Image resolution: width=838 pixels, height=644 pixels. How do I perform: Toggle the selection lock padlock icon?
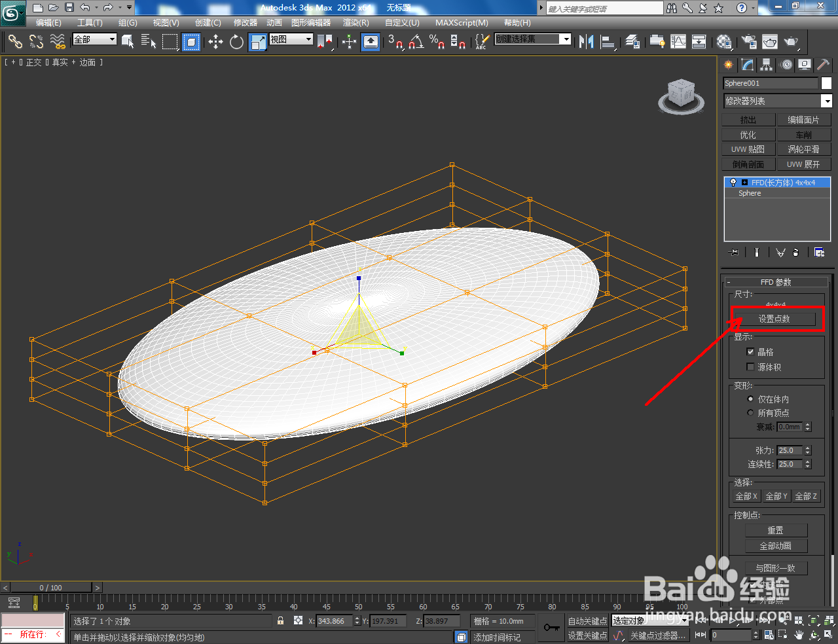coord(281,620)
